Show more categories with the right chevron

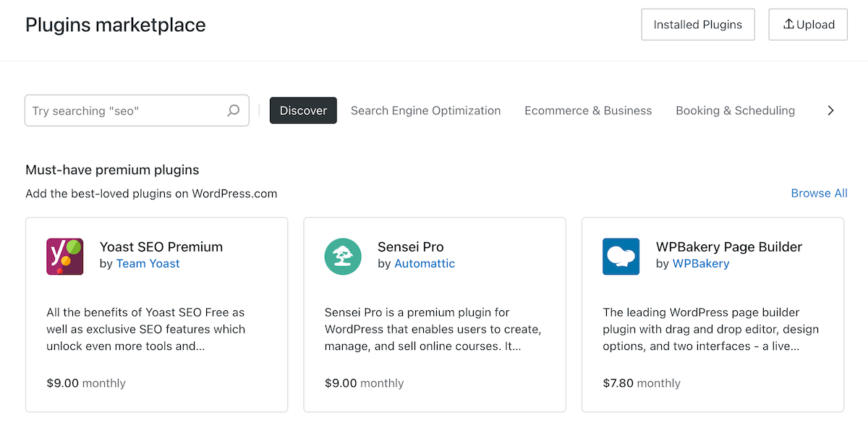[x=830, y=111]
